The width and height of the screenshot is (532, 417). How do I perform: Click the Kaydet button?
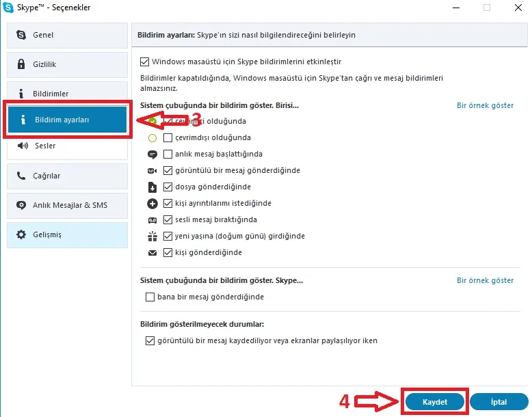pyautogui.click(x=435, y=402)
